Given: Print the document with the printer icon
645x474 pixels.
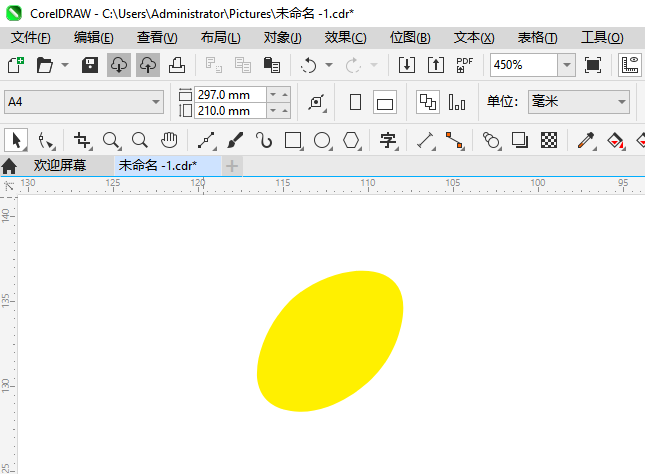Looking at the screenshot, I should 177,65.
